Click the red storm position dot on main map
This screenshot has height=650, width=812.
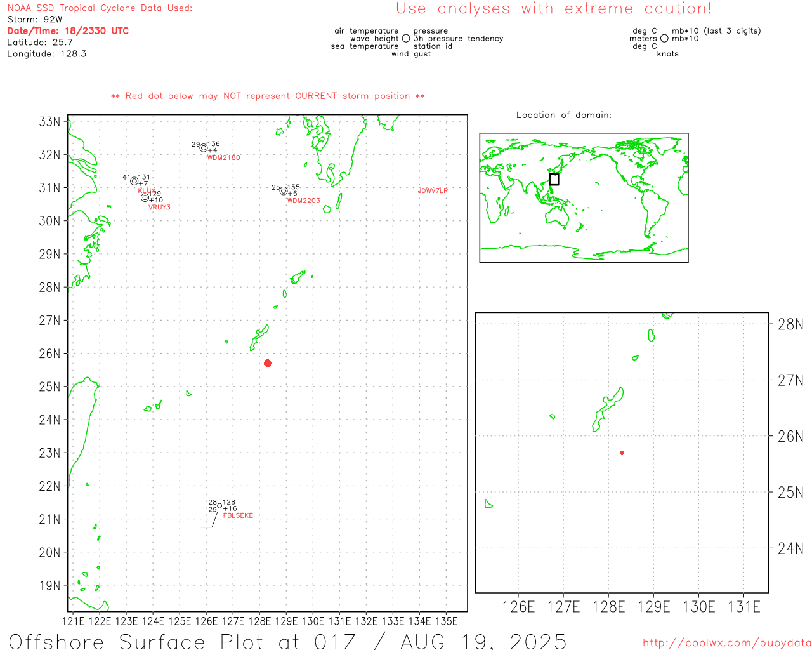(x=268, y=363)
